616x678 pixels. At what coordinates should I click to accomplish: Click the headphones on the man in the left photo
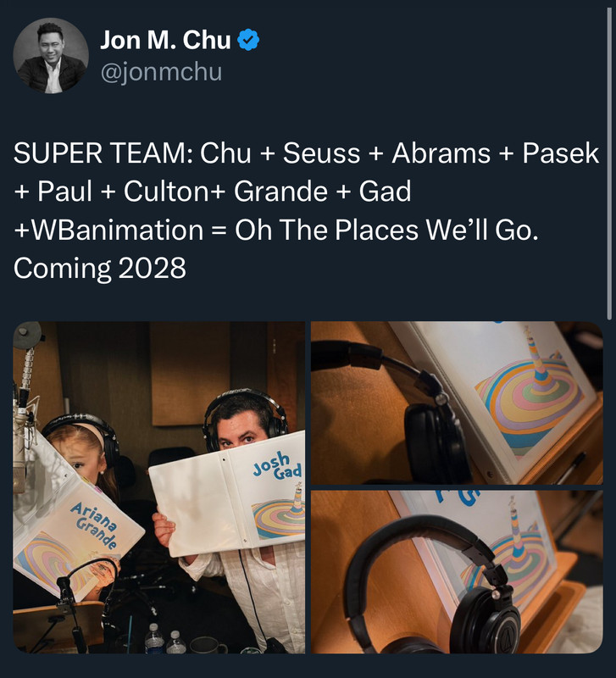click(245, 414)
